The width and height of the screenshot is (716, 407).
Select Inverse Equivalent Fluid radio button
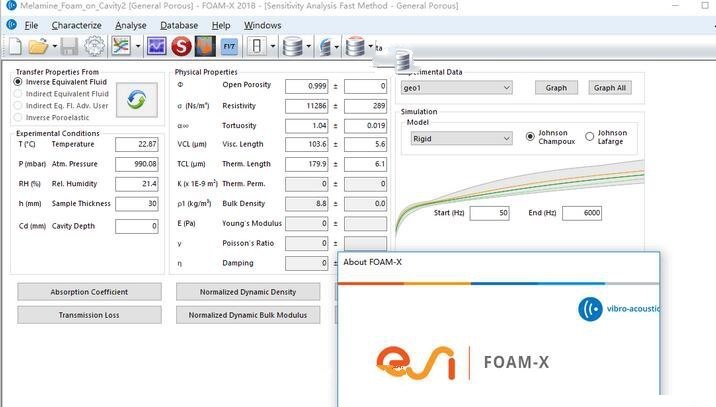[18, 82]
